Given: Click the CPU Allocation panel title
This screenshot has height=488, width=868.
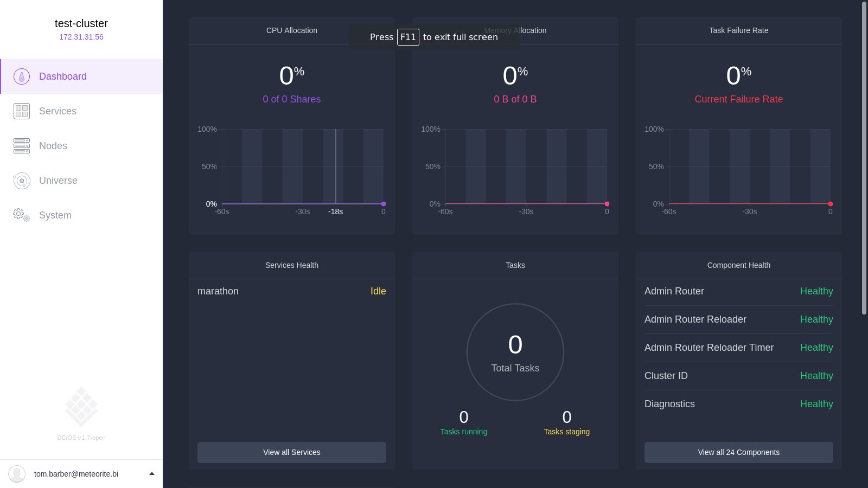Looking at the screenshot, I should (x=292, y=30).
